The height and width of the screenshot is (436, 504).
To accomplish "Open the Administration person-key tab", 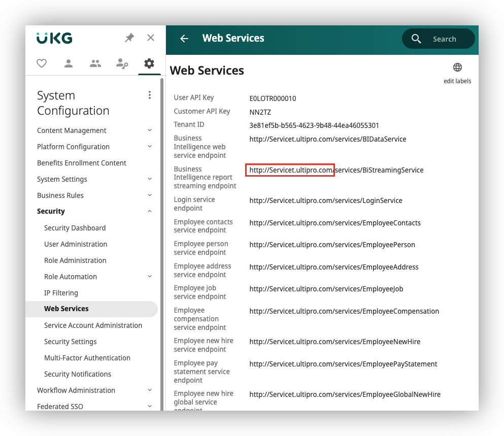I will (122, 63).
